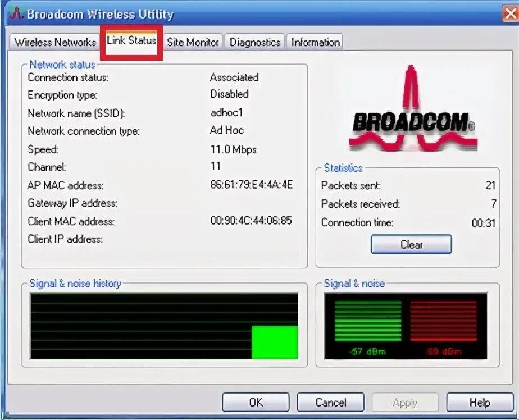The image size is (519, 420).
Task: Click the signal & noise history graph
Action: point(164,326)
